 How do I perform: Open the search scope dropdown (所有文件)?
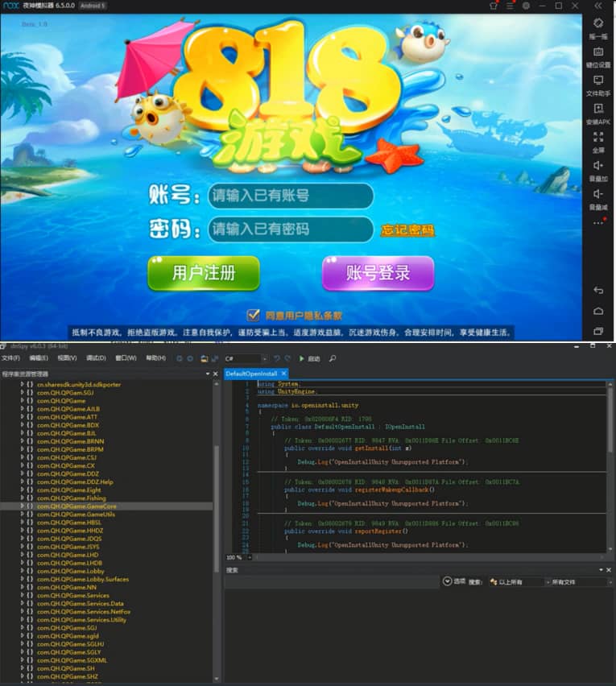tap(581, 582)
